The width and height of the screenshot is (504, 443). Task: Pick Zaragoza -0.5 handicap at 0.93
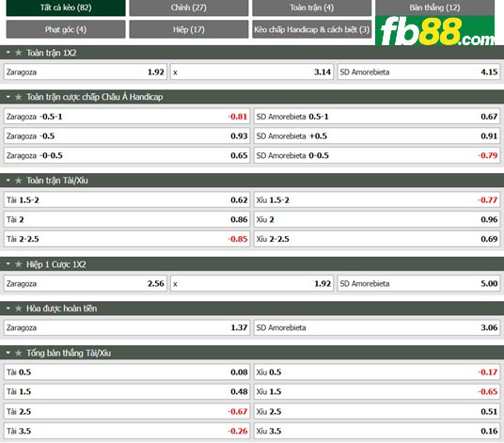point(127,136)
